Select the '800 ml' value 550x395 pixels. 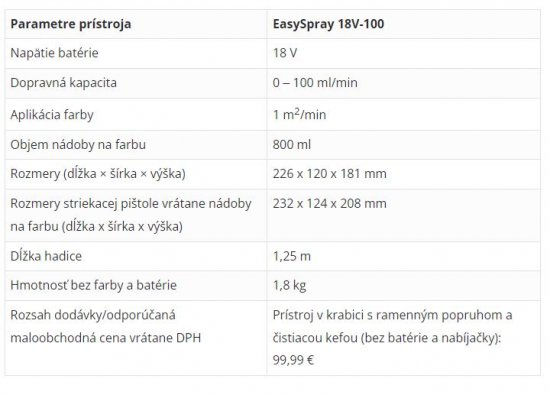291,145
